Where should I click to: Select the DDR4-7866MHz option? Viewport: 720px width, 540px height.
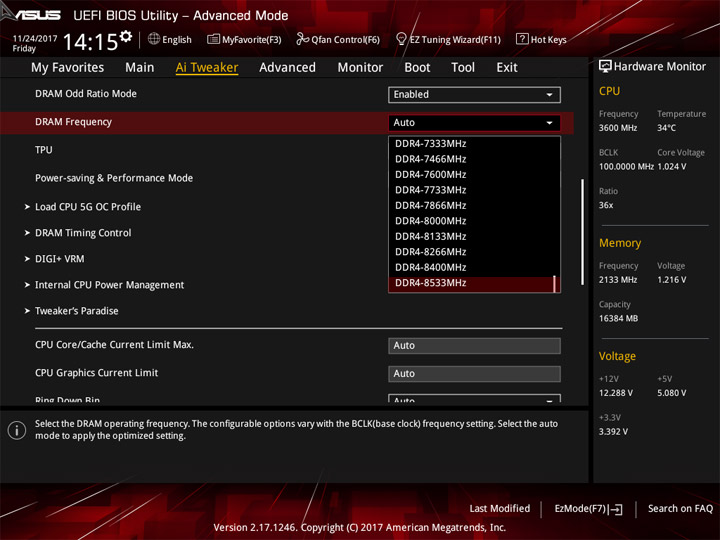point(472,206)
